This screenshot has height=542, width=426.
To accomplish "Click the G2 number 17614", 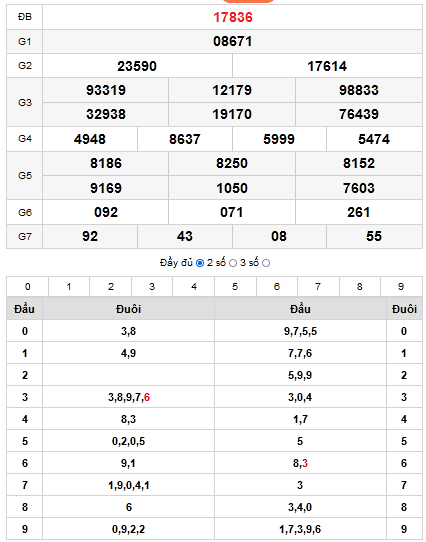I will click(327, 66).
